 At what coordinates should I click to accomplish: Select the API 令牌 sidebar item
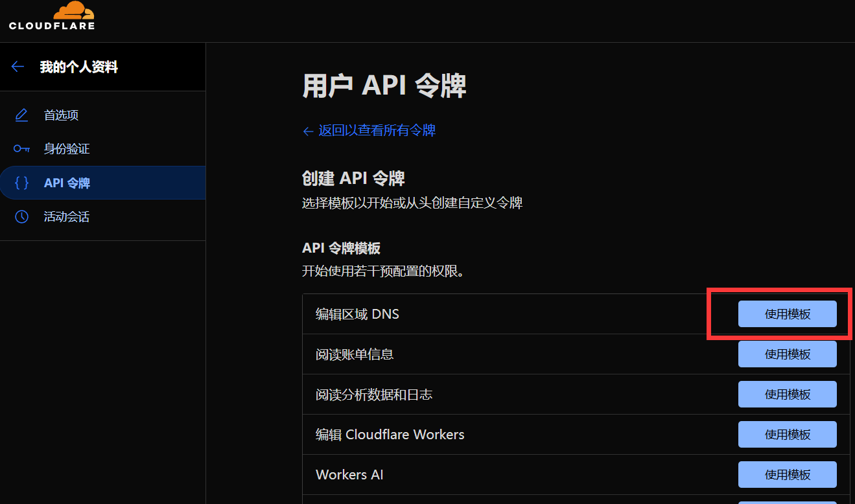click(67, 183)
